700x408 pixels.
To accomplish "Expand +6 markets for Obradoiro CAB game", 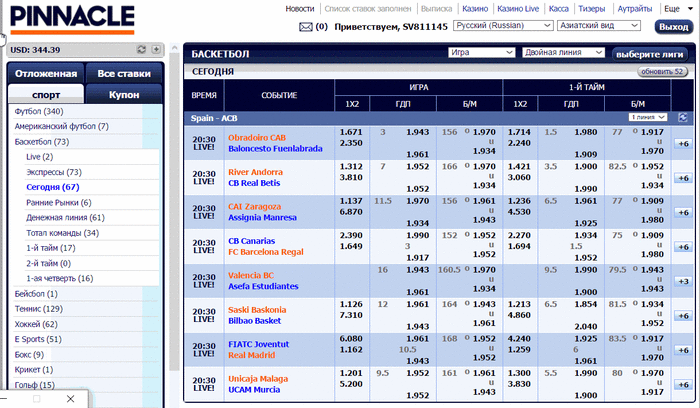I will coord(683,144).
